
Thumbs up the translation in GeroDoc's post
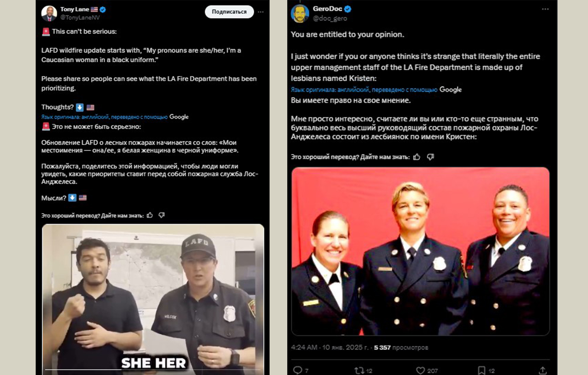[x=417, y=157]
